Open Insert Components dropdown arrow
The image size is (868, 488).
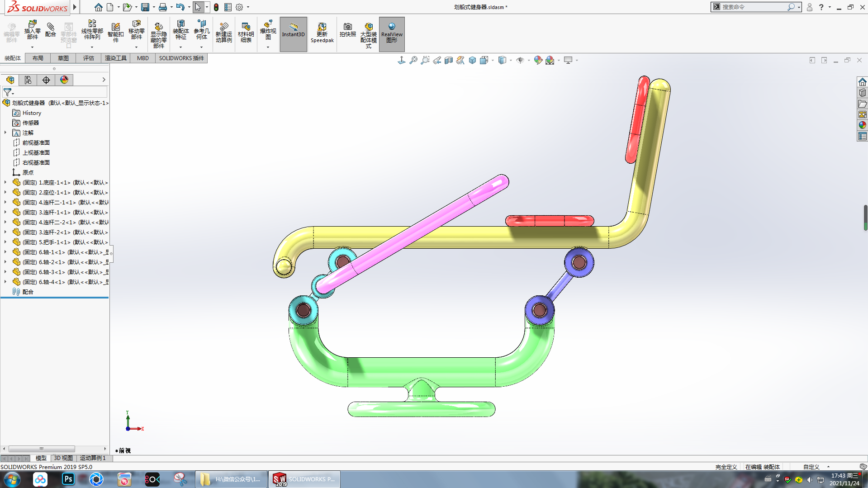click(x=32, y=47)
